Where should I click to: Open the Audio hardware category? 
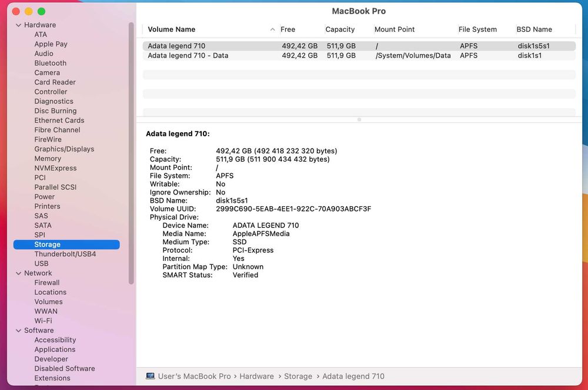coord(44,53)
